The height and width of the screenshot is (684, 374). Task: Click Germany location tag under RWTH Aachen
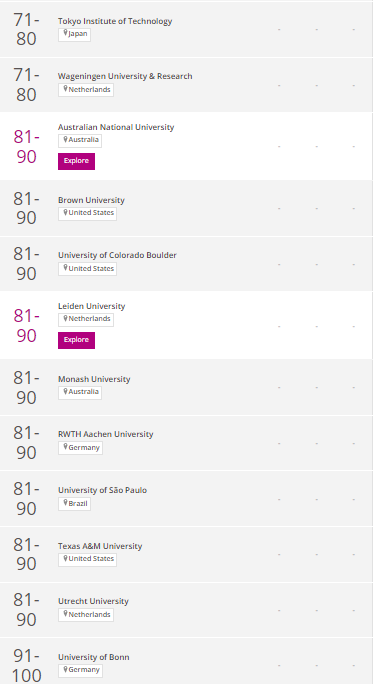(80, 448)
